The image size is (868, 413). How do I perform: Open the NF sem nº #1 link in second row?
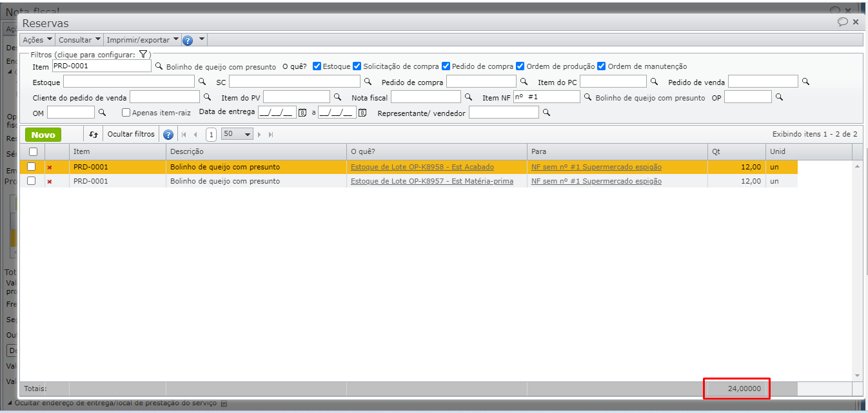(597, 181)
